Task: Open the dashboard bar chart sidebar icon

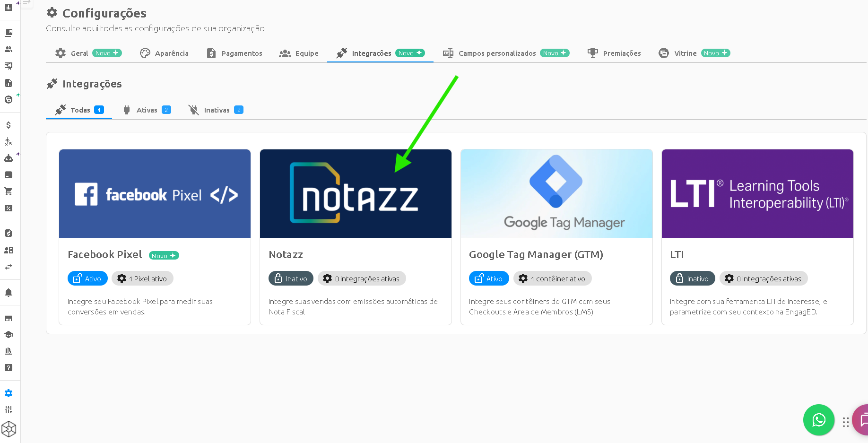Action: click(9, 8)
